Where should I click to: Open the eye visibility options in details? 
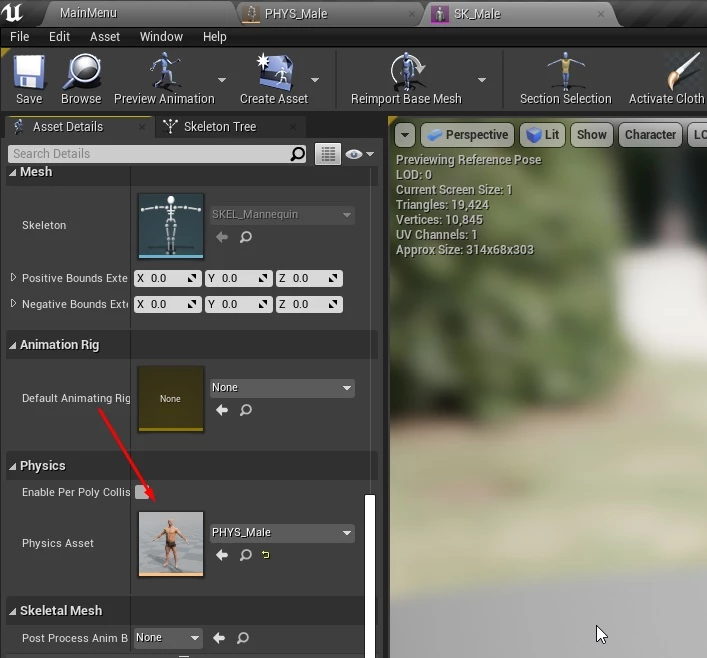[x=358, y=154]
